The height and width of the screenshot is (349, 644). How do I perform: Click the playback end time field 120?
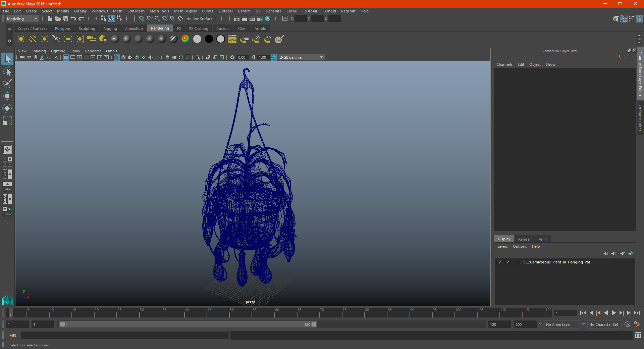(x=499, y=325)
